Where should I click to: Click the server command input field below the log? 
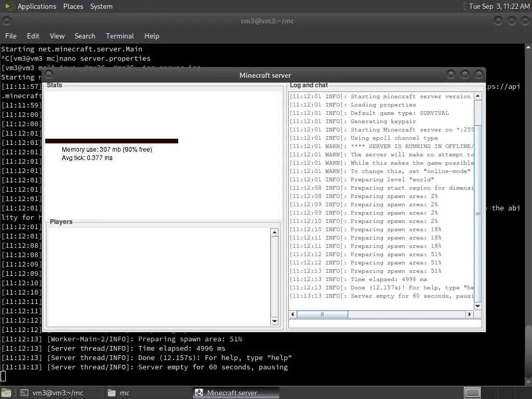pyautogui.click(x=385, y=324)
